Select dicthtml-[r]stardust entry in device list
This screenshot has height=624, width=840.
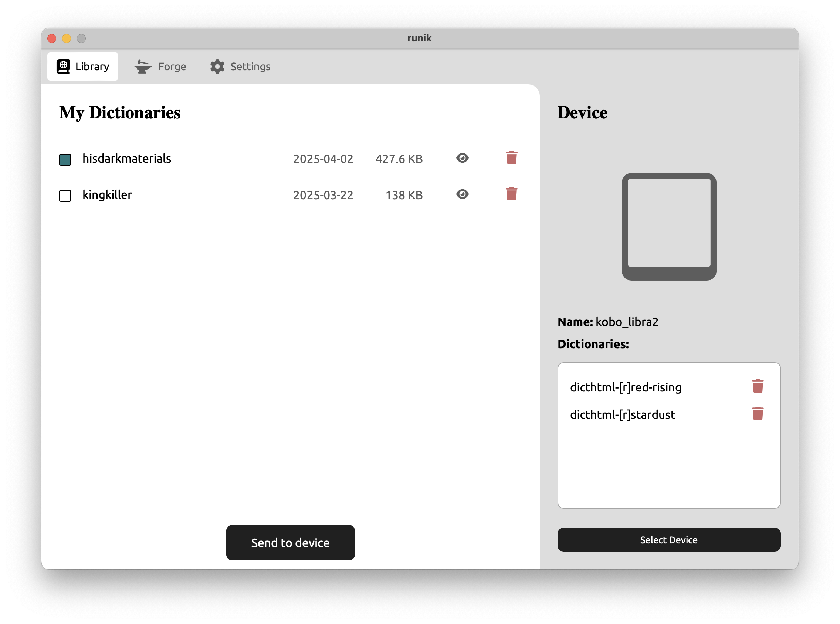tap(622, 415)
